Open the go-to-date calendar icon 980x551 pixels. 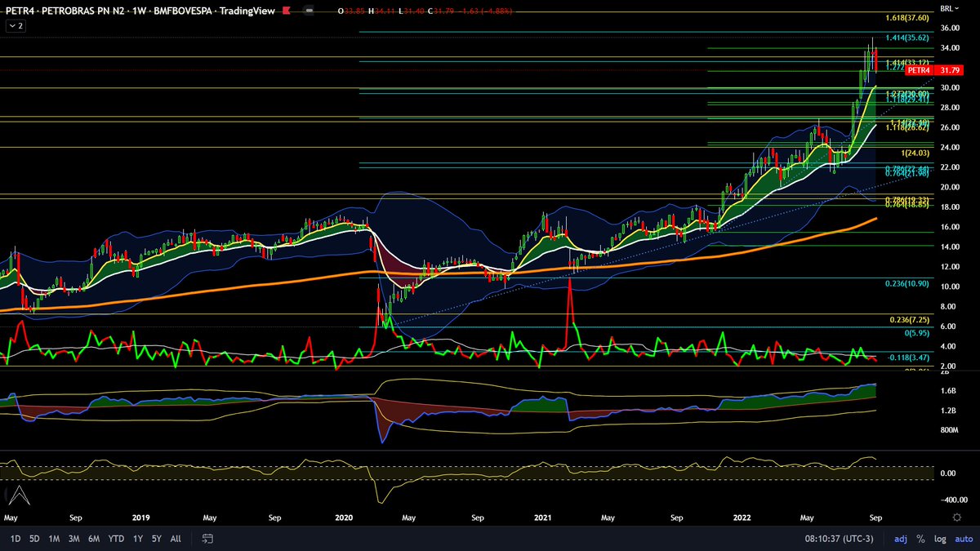click(x=207, y=539)
